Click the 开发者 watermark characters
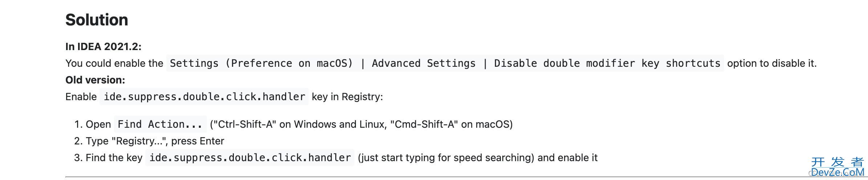The image size is (868, 180). click(837, 161)
